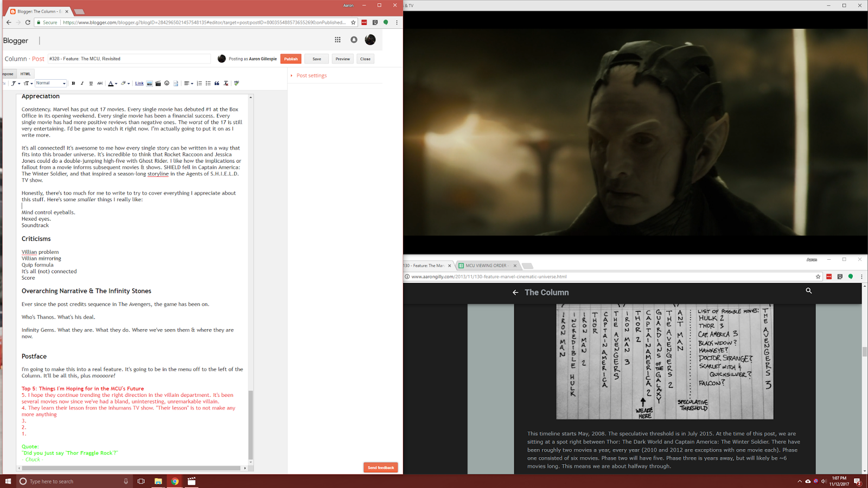The height and width of the screenshot is (488, 868).
Task: Insert image using the editor toolbar
Action: [x=149, y=84]
